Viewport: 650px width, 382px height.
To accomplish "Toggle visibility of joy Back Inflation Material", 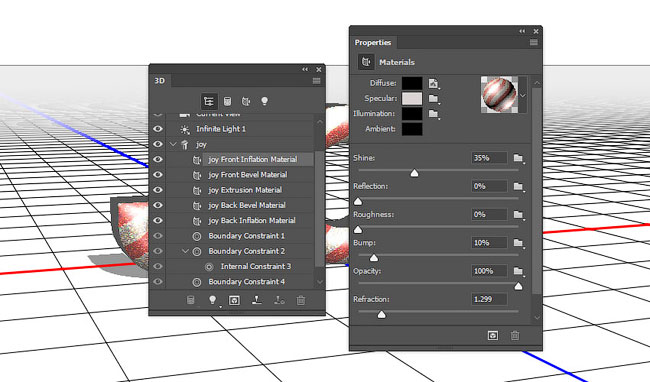I will coord(158,221).
